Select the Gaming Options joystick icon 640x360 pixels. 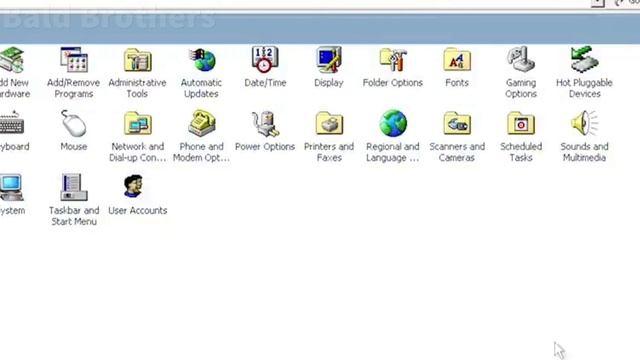tap(520, 60)
